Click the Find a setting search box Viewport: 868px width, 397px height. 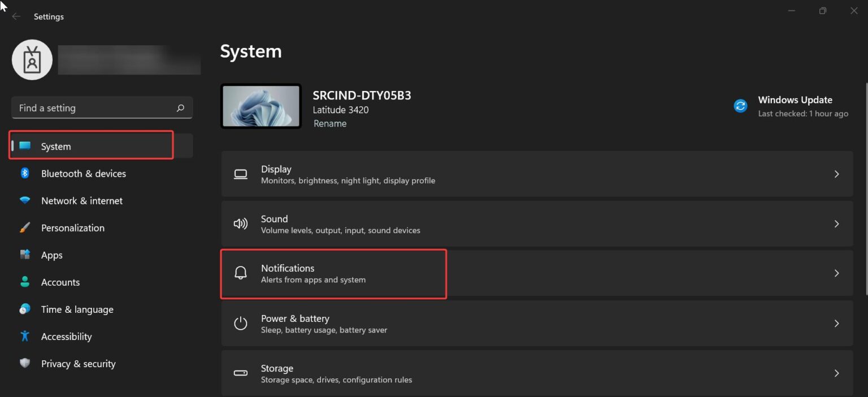point(102,107)
